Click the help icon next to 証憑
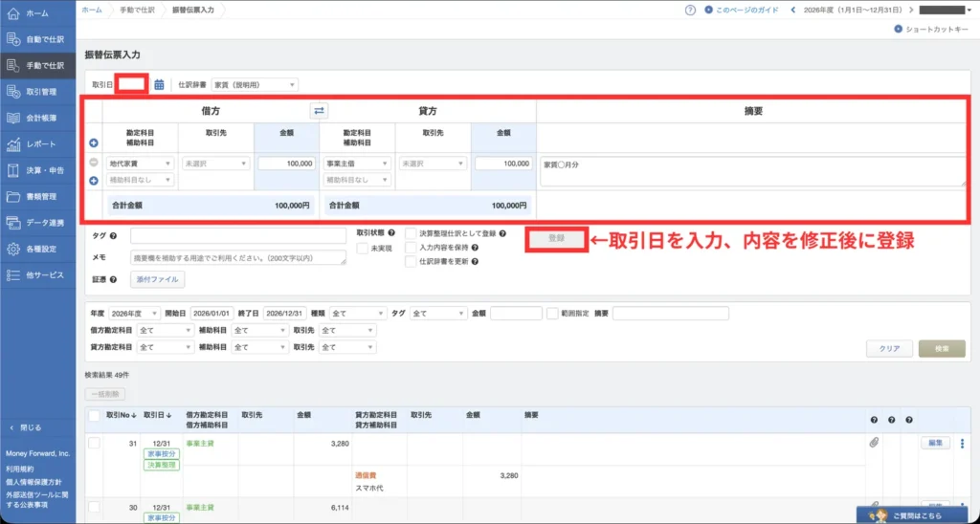Image resolution: width=980 pixels, height=524 pixels. pos(113,280)
